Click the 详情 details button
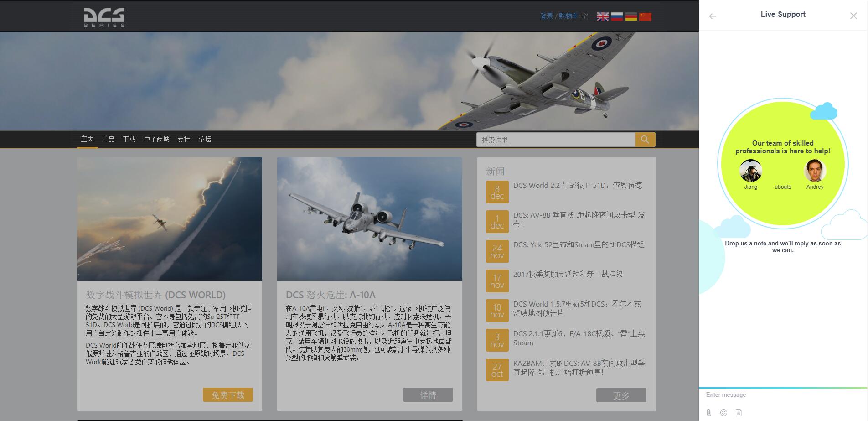The image size is (868, 421). (x=428, y=395)
